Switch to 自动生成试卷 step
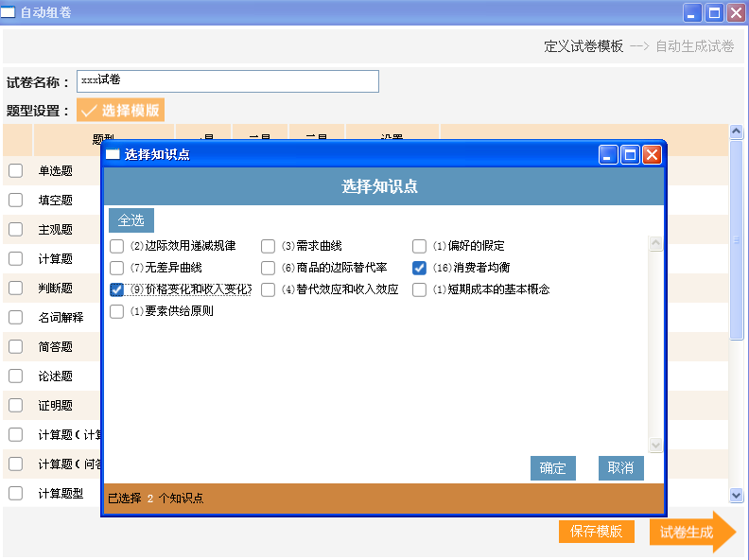Screen dimensions: 749x560 (694, 45)
